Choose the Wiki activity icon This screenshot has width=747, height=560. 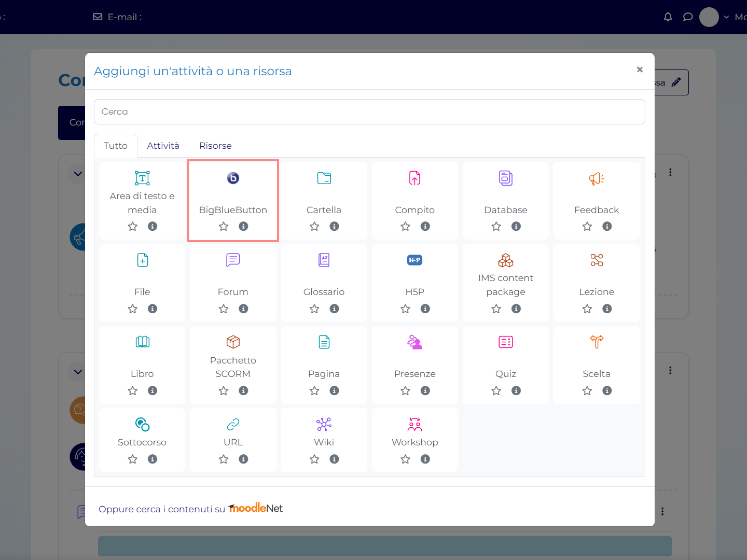point(324,425)
